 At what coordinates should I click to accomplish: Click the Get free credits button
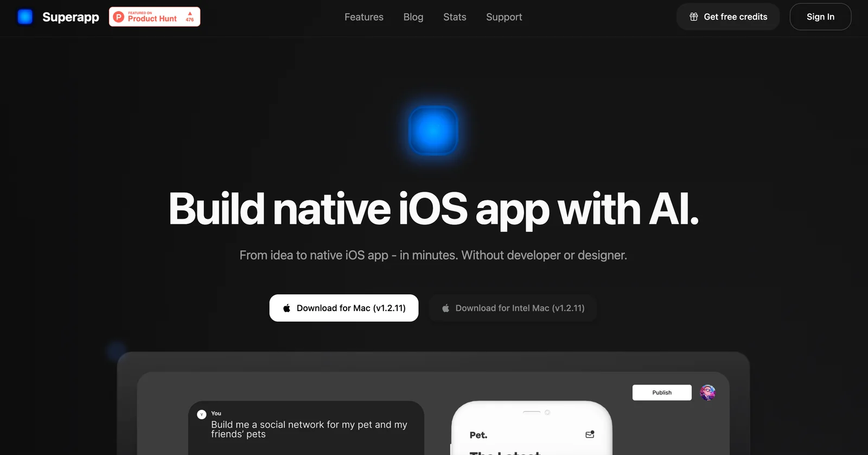click(x=728, y=17)
